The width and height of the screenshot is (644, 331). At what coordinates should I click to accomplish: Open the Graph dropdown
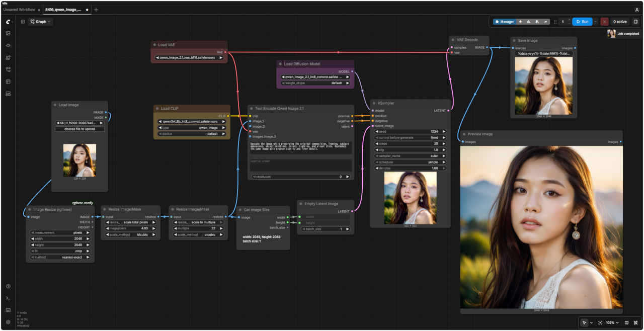point(41,22)
